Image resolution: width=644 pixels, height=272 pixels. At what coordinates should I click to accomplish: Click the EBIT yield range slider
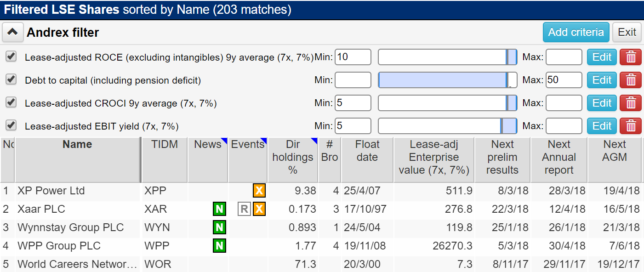tap(447, 126)
